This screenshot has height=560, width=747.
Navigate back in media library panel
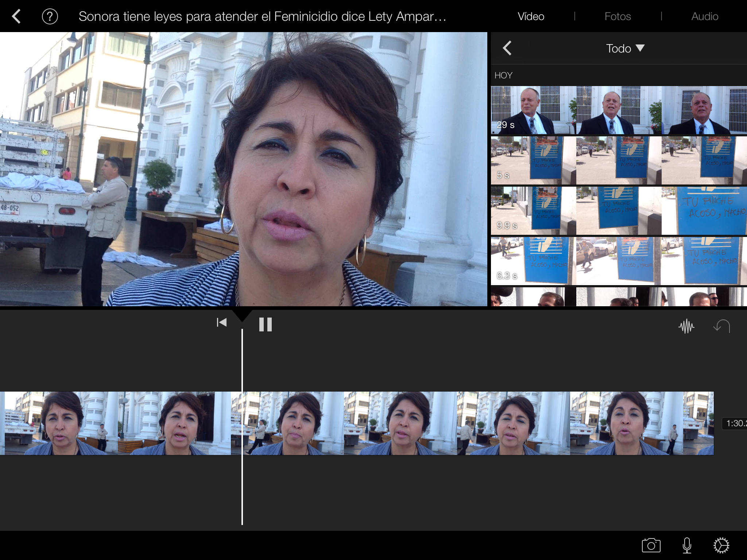coord(507,48)
